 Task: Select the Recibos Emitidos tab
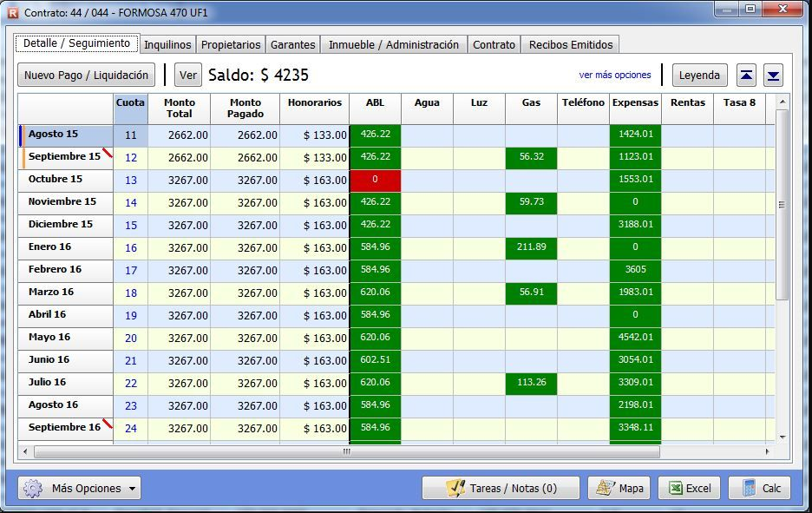570,44
